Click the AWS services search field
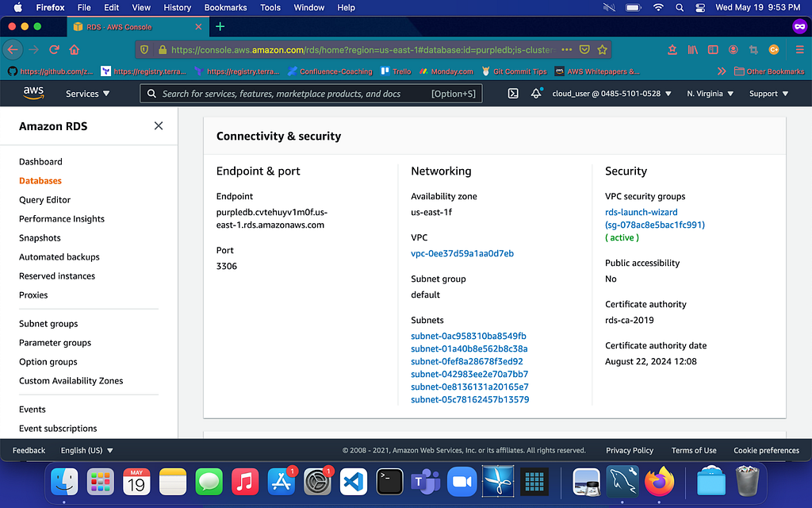Image resolution: width=812 pixels, height=508 pixels. coord(311,94)
